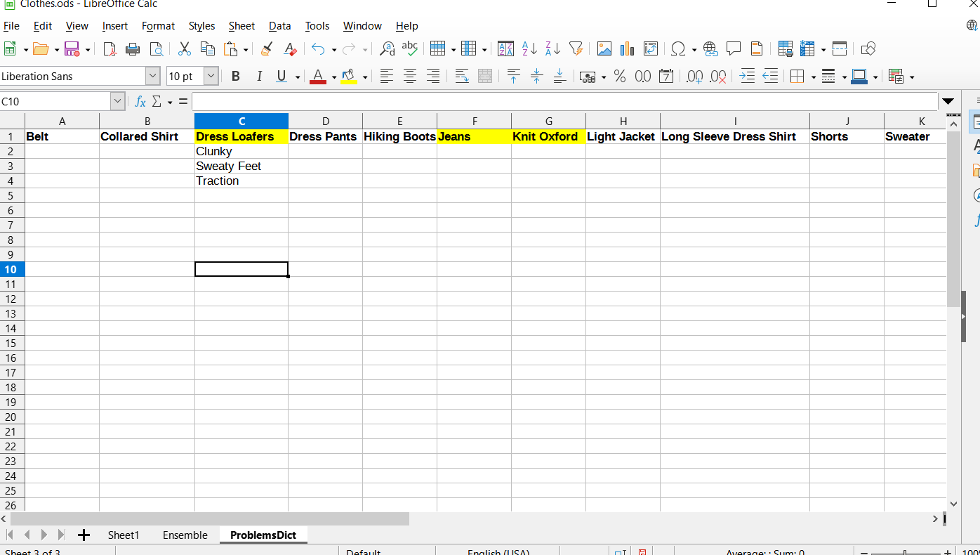Select column C header
Viewport: 980px width, 555px height.
(241, 121)
